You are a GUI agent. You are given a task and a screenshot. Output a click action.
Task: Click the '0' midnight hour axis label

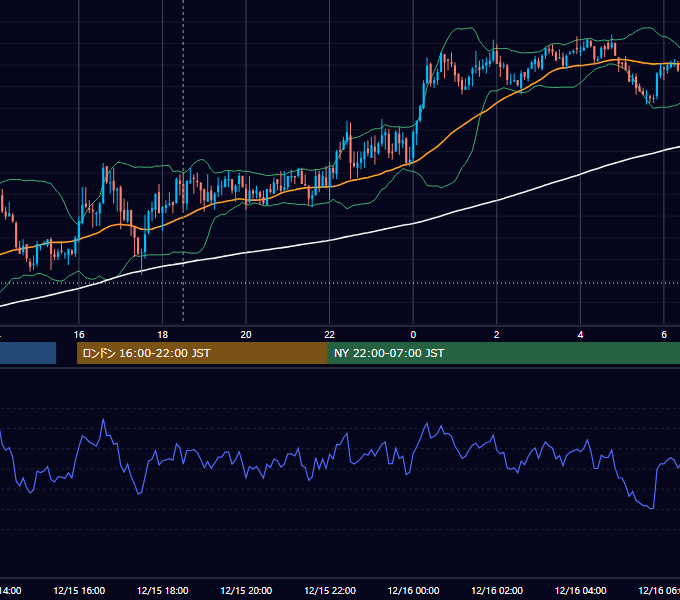413,334
